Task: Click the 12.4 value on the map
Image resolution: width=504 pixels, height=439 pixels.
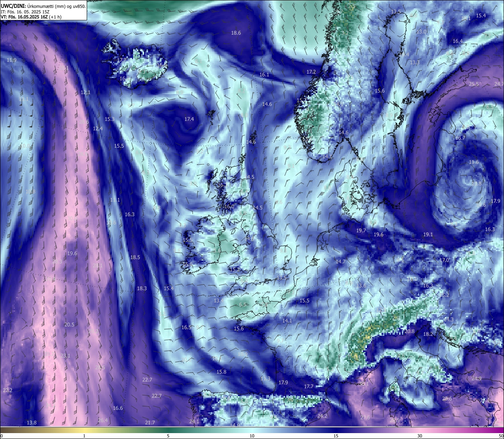Action: (98, 129)
